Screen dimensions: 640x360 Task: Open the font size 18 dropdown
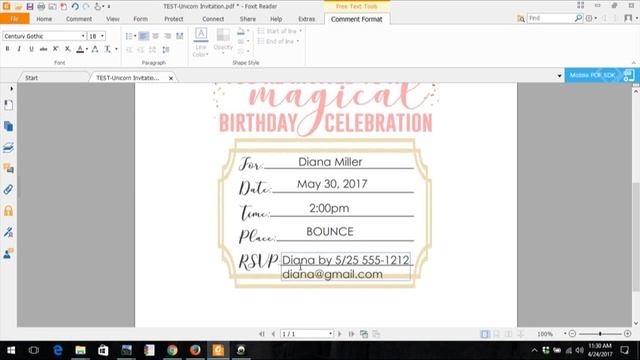(102, 36)
